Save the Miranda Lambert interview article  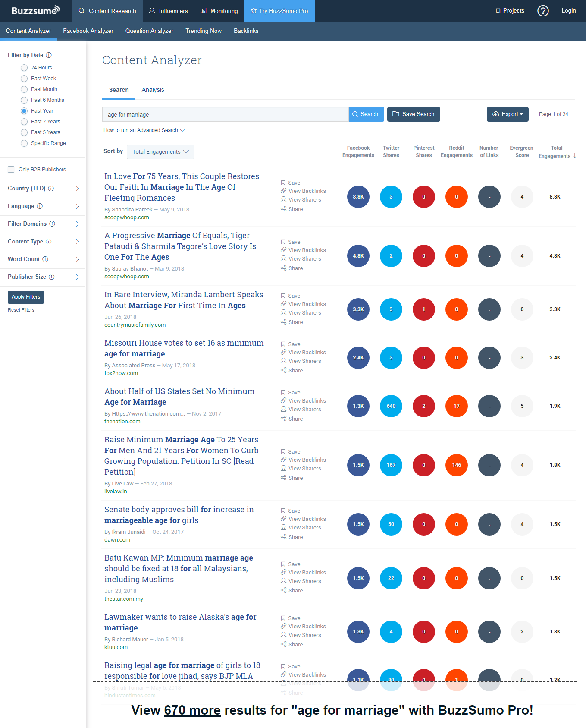tap(291, 296)
